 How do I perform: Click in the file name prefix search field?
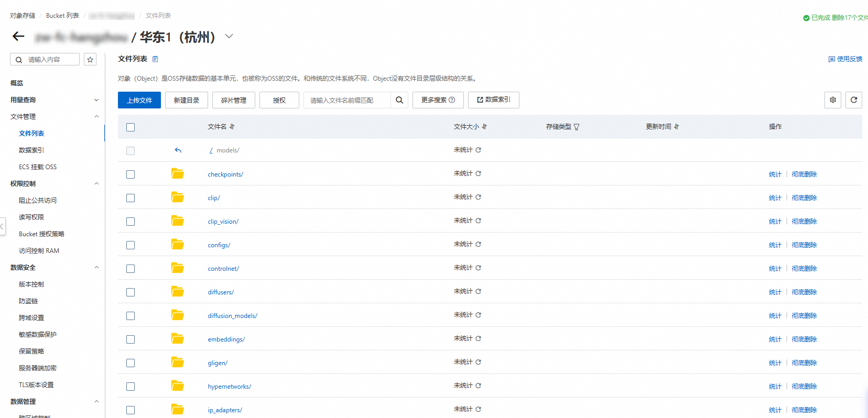(348, 100)
